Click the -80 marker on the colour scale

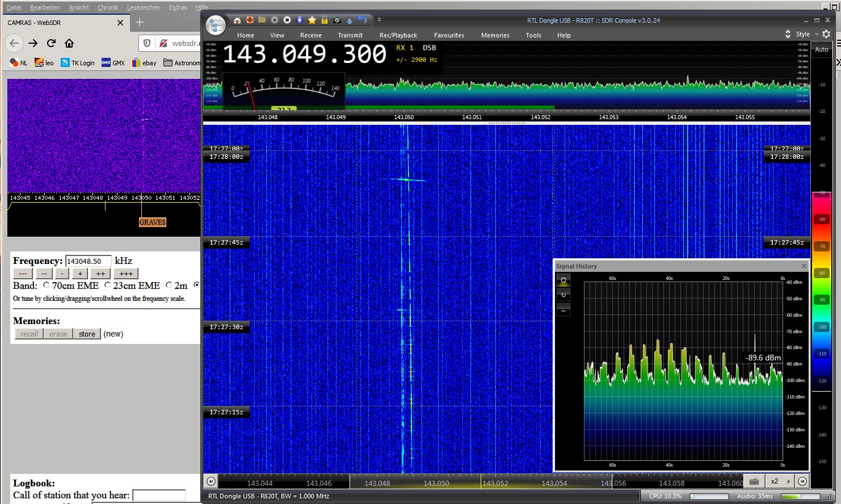[822, 273]
